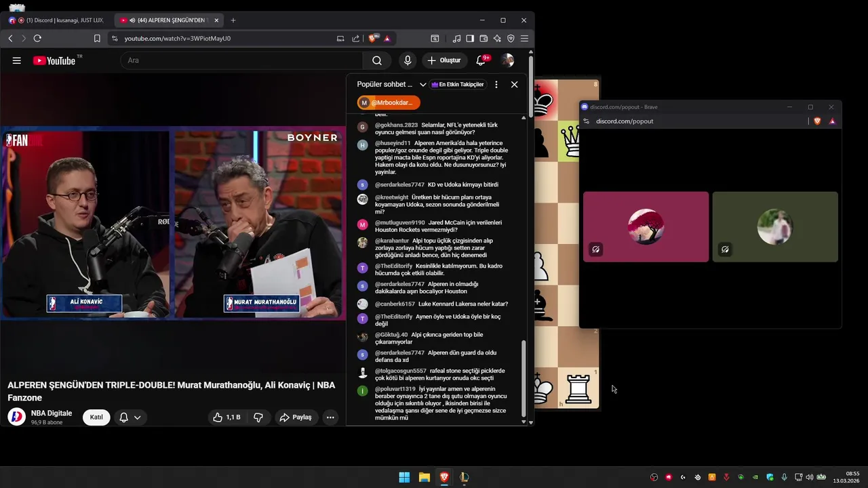
Task: Click the NBA Digitale channel avatar
Action: 16,417
